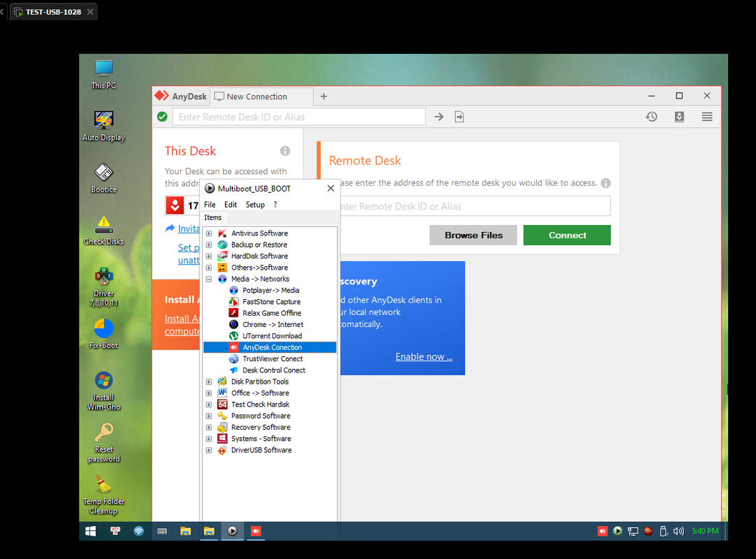Click AnyDesk tray icon
The image size is (756, 559).
point(602,531)
